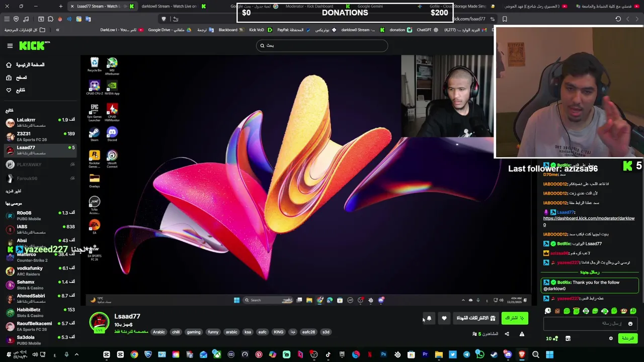
Task: Open iABS recommended channel
Action: (x=40, y=229)
